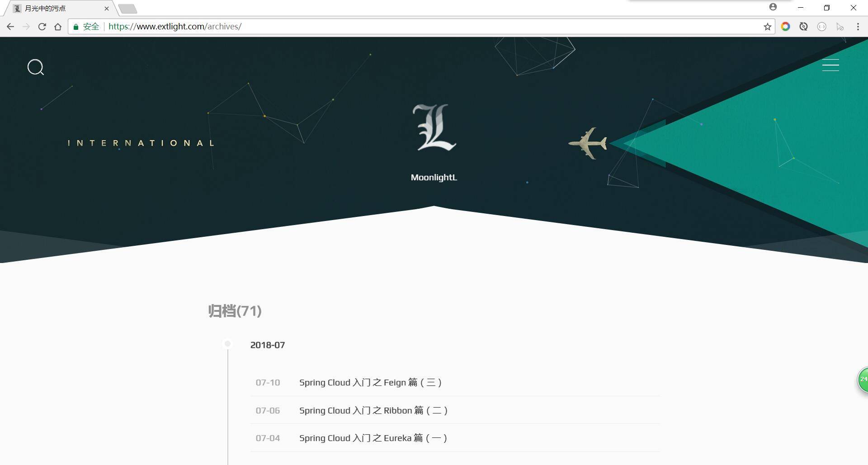868x465 pixels.
Task: Open Spring Cloud 入门之 Feign 篇 article
Action: pos(370,383)
